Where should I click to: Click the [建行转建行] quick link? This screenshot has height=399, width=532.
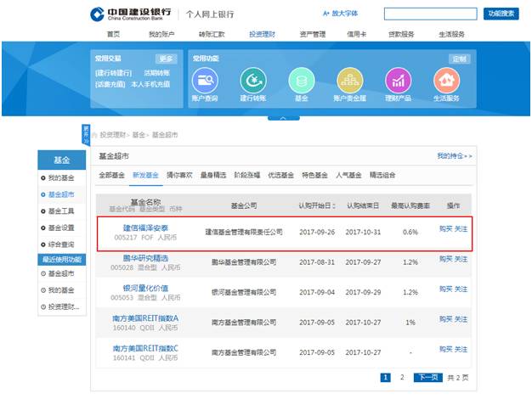(113, 73)
